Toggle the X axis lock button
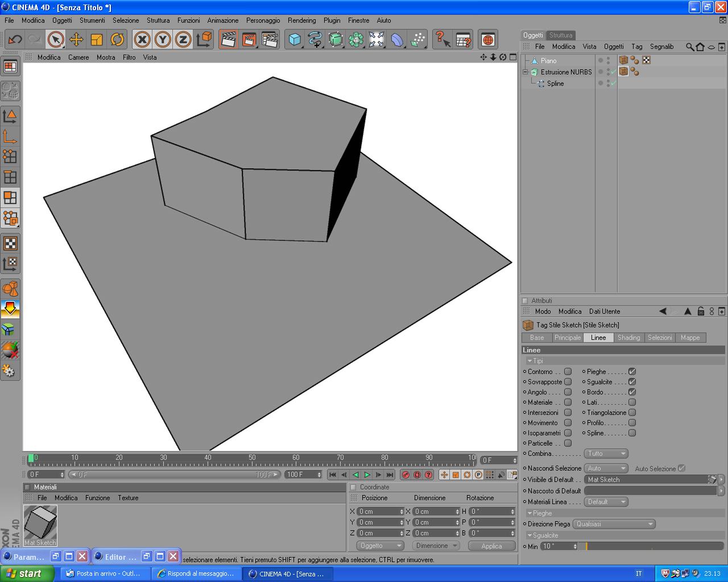The height and width of the screenshot is (582, 728). pyautogui.click(x=142, y=39)
